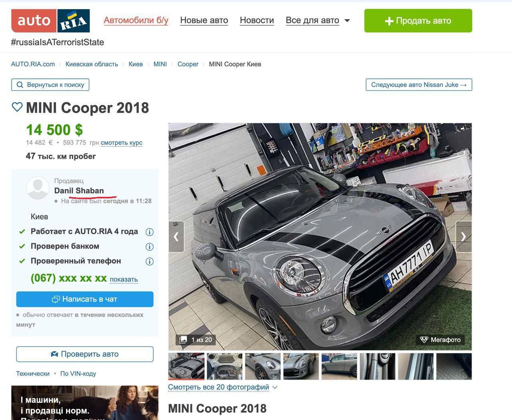Click the Продать авто button
This screenshot has height=420, width=512.
418,21
